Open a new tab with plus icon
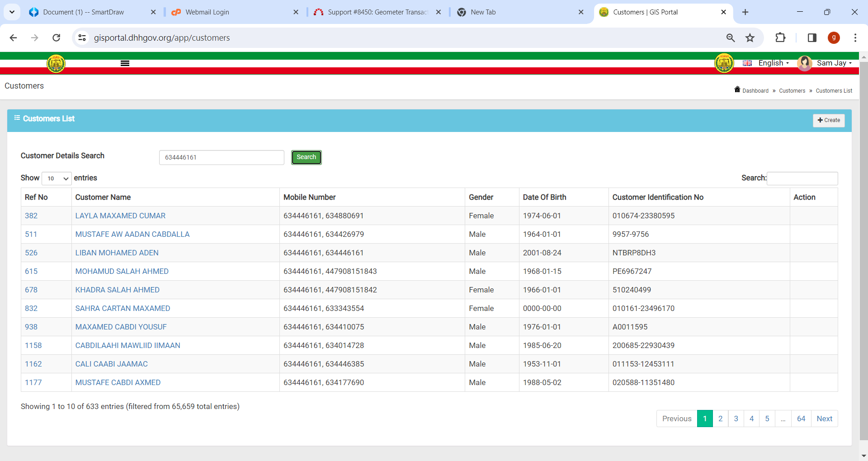This screenshot has height=461, width=868. [745, 12]
